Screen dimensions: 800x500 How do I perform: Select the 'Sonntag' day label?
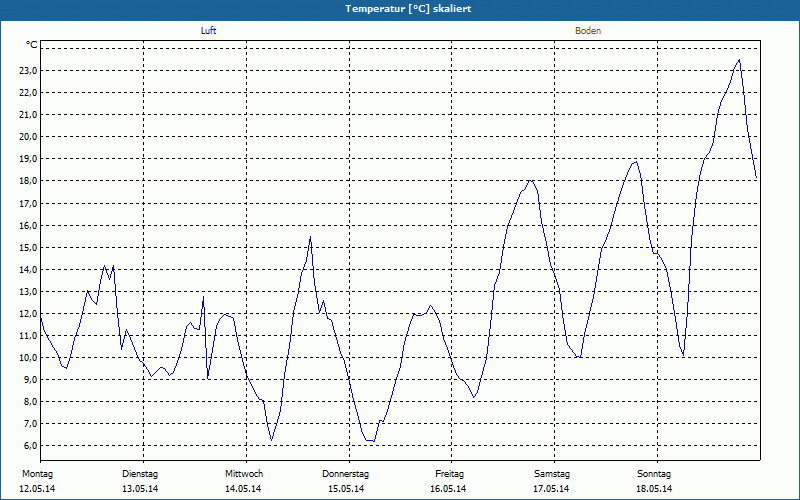654,474
